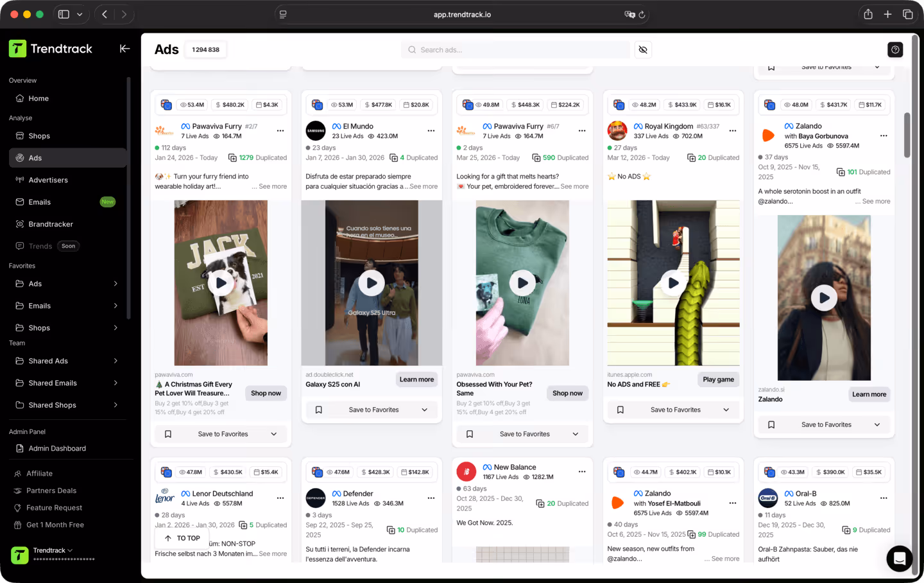The width and height of the screenshot is (924, 583).
Task: Play the Zalando woman outfit video
Action: tap(824, 298)
